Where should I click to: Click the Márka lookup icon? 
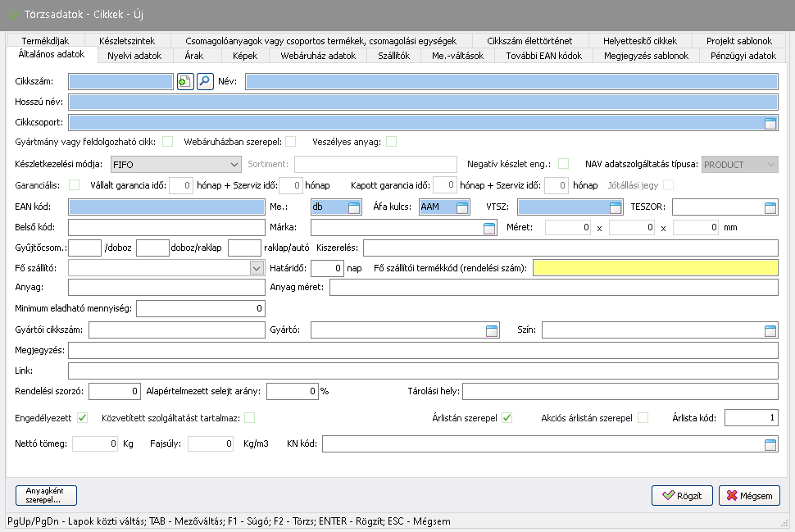point(489,228)
